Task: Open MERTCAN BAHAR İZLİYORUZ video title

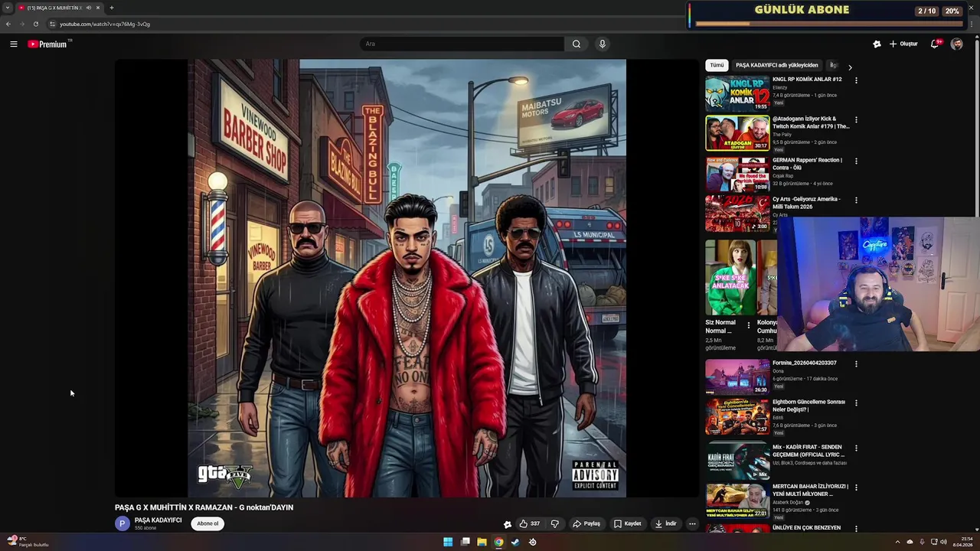Action: click(x=810, y=490)
